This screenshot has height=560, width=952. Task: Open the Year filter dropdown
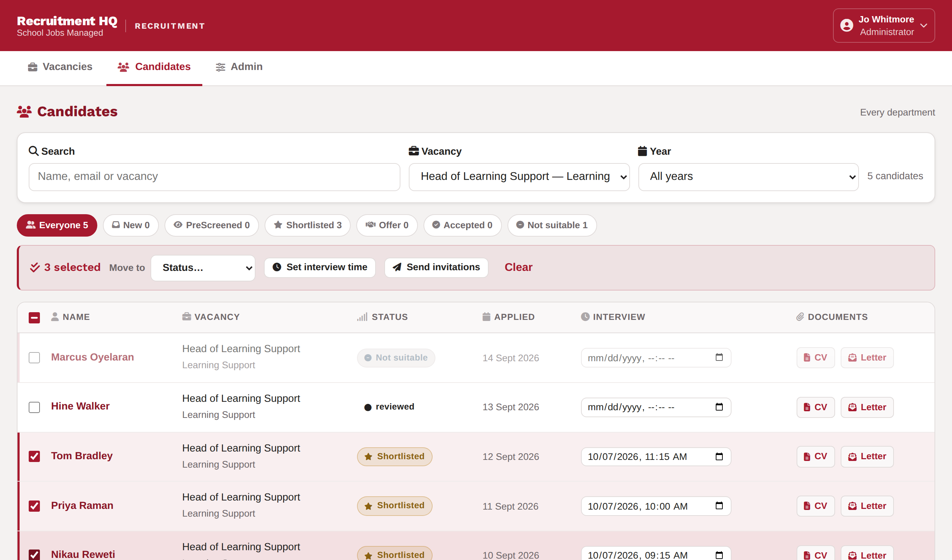pyautogui.click(x=748, y=177)
